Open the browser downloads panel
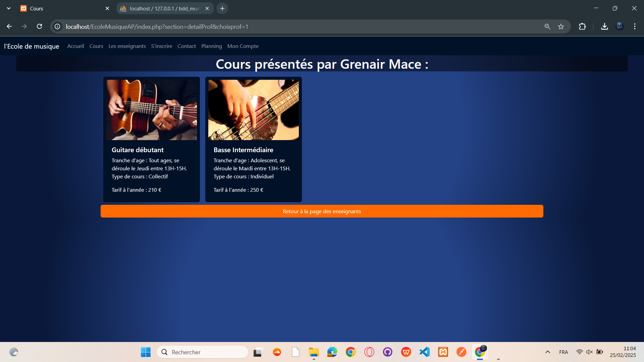This screenshot has width=644, height=362. click(x=604, y=26)
